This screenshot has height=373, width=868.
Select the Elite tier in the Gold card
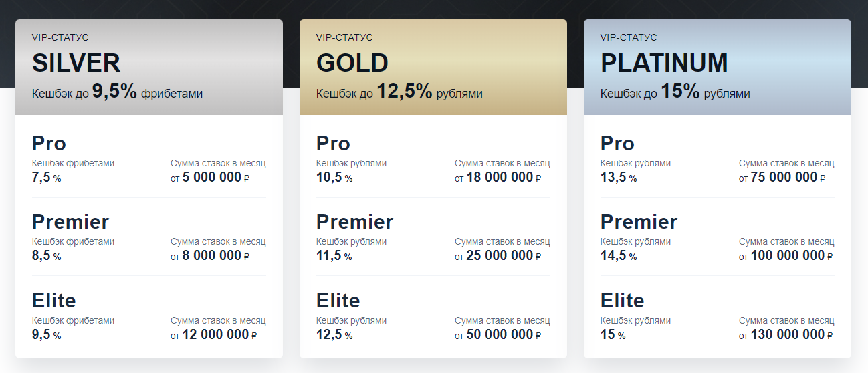click(433, 316)
